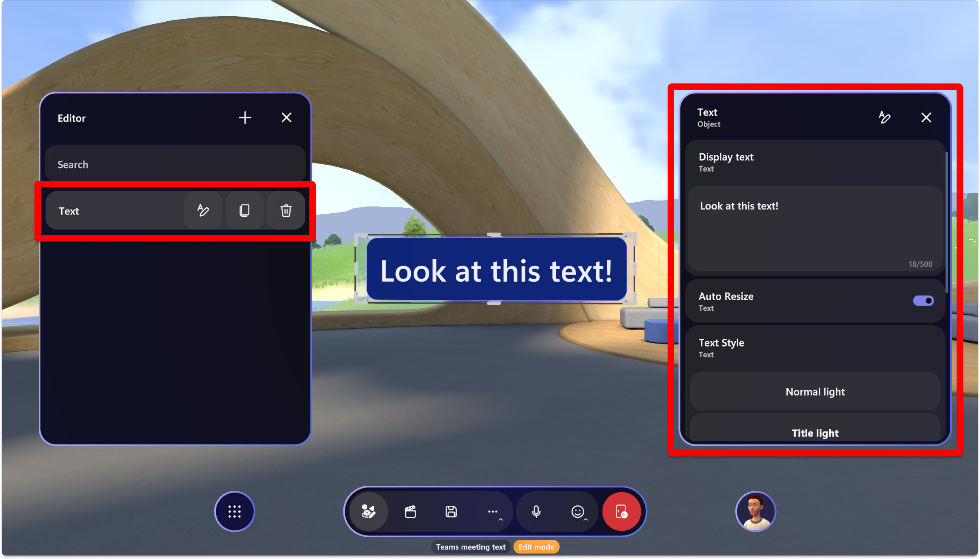Screen dimensions: 980x559
Task: Click the Edit (pencil) icon in Text panel header
Action: pyautogui.click(x=884, y=117)
